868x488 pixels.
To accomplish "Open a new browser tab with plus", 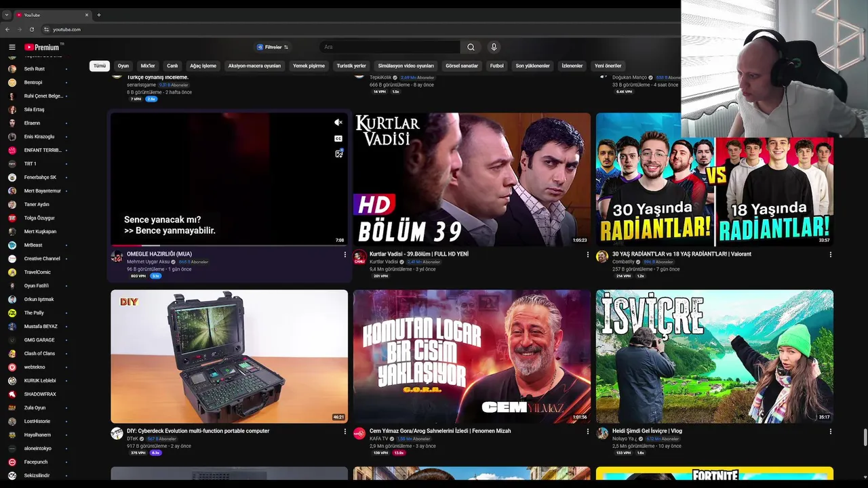I will pos(99,14).
